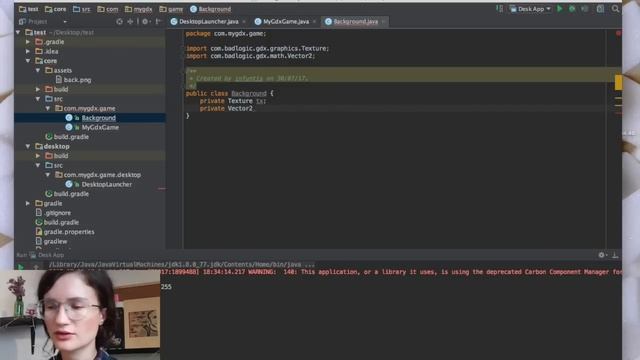
Task: Select gradle.properties file
Action: point(65,231)
